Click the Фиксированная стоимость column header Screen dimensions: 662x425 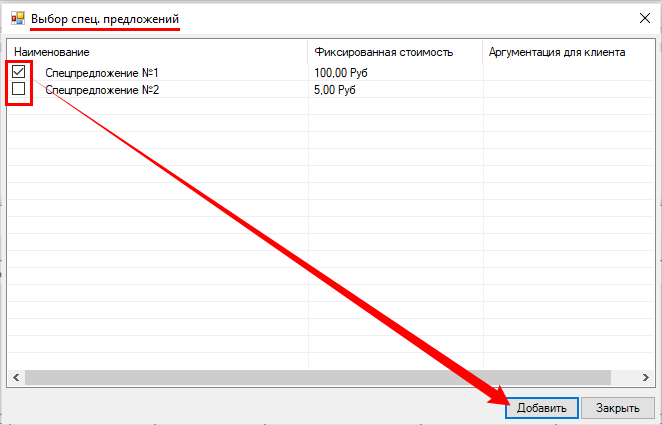click(x=383, y=52)
